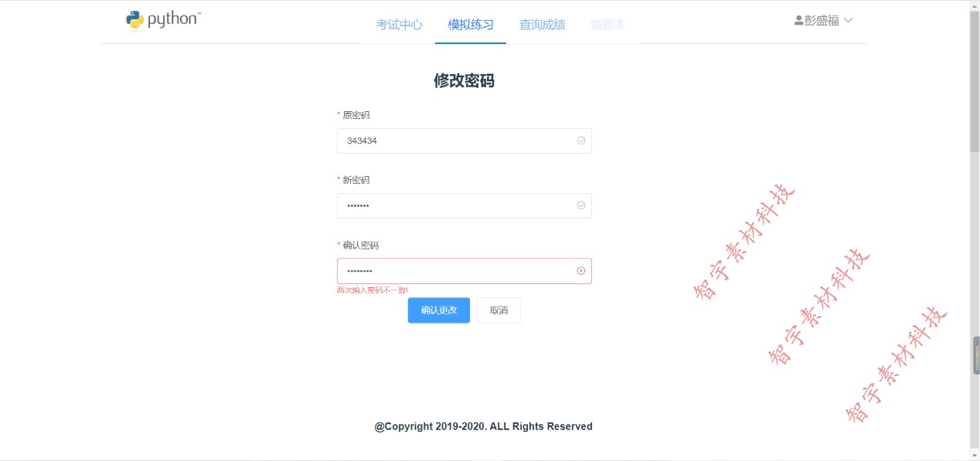Click the page vertical scrollbar thumb
Screen dimensions: 980x461
click(975, 82)
